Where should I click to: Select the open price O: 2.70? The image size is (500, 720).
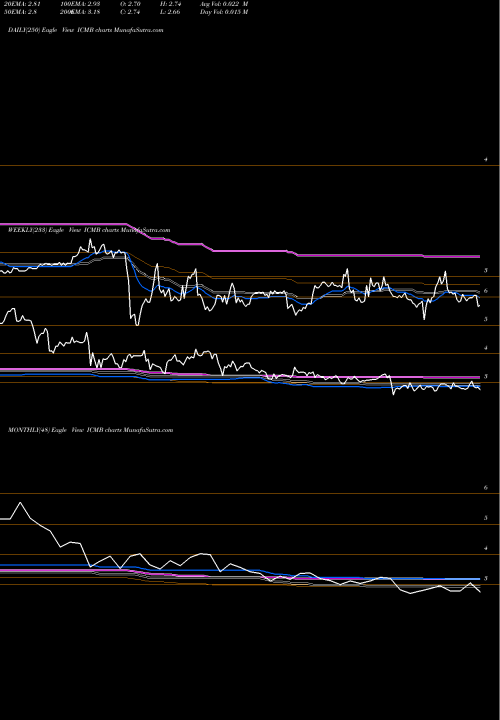coord(130,4)
